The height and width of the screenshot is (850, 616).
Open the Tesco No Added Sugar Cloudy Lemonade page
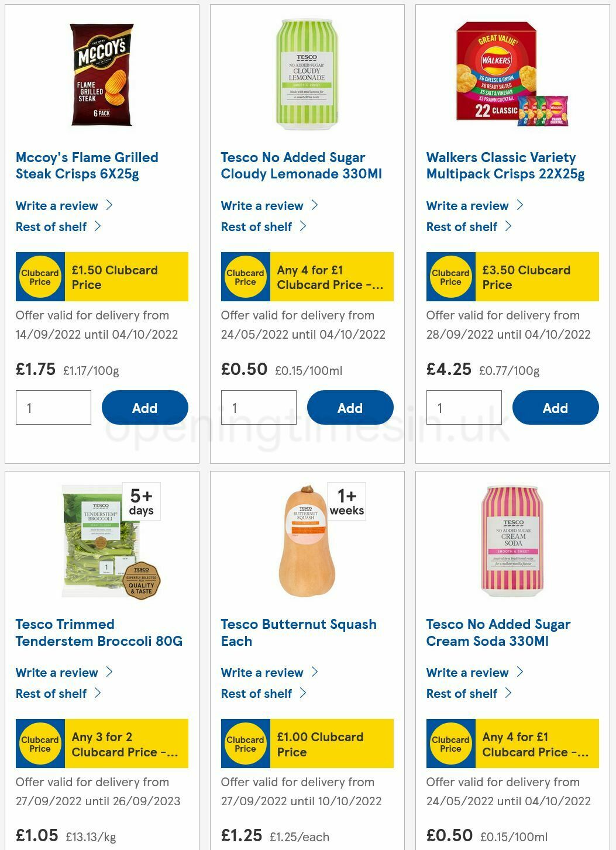(x=301, y=166)
